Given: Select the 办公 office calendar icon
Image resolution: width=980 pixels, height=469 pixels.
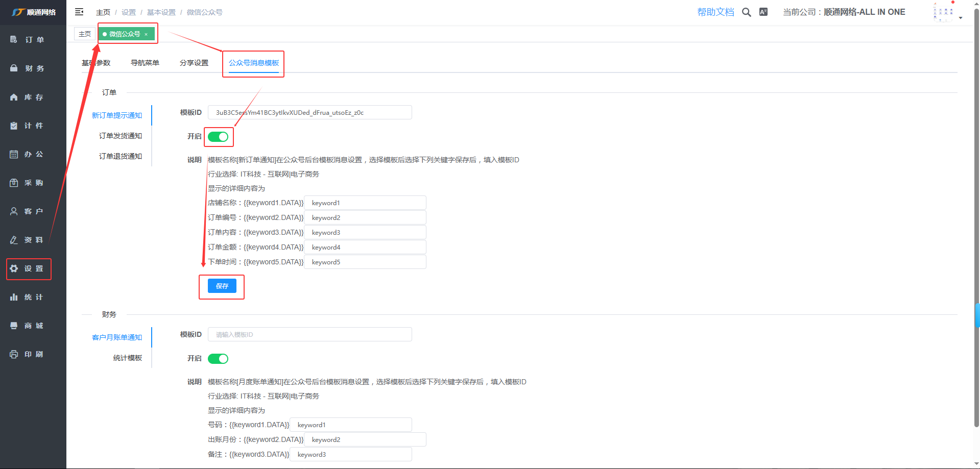Looking at the screenshot, I should (x=14, y=154).
